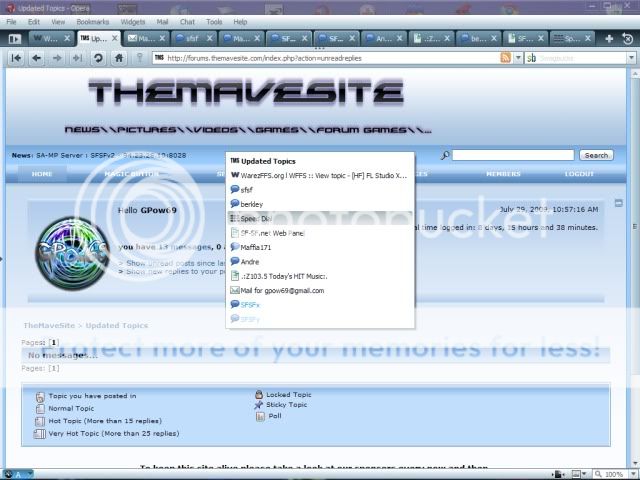Screen dimensions: 640x480
Task: Open the Home page button
Action: click(x=119, y=58)
